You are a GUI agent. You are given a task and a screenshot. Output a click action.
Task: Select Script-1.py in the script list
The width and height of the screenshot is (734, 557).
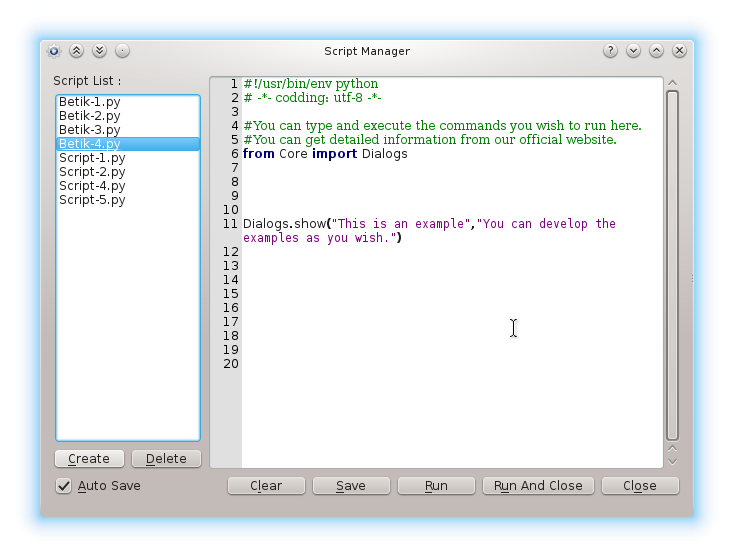[128, 158]
